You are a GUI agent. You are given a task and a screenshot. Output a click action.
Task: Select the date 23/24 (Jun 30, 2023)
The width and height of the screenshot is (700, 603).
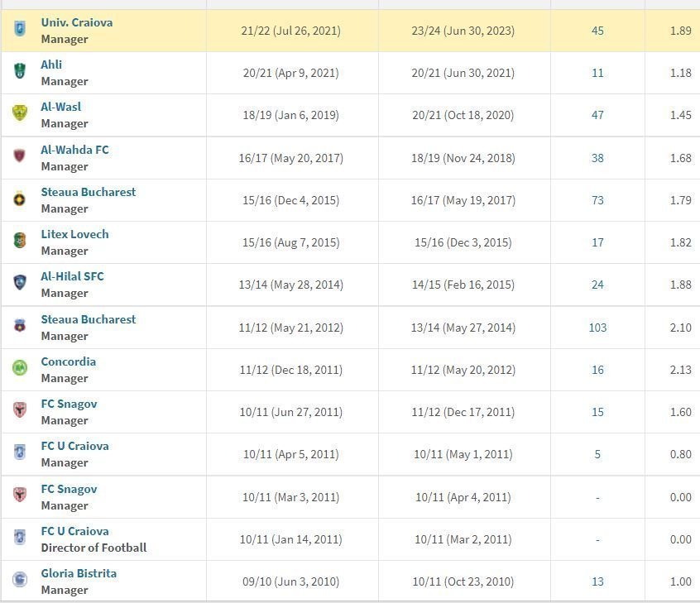tap(463, 31)
